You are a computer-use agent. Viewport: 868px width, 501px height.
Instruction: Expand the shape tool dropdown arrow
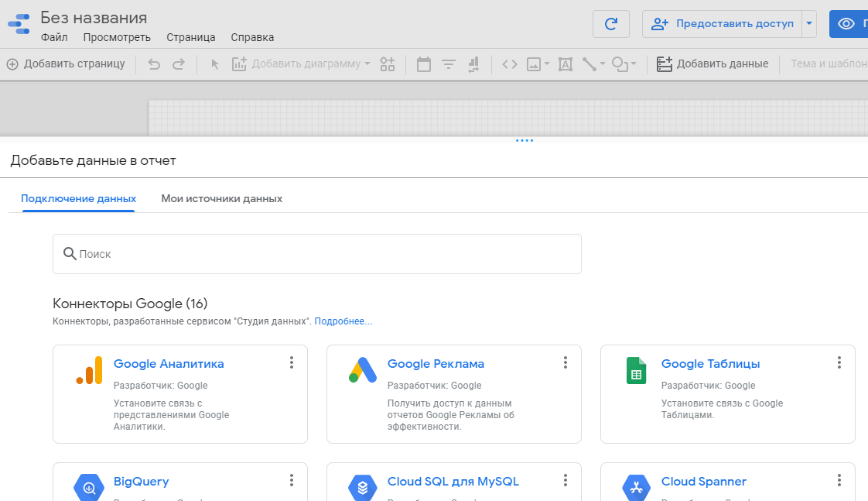click(x=634, y=64)
